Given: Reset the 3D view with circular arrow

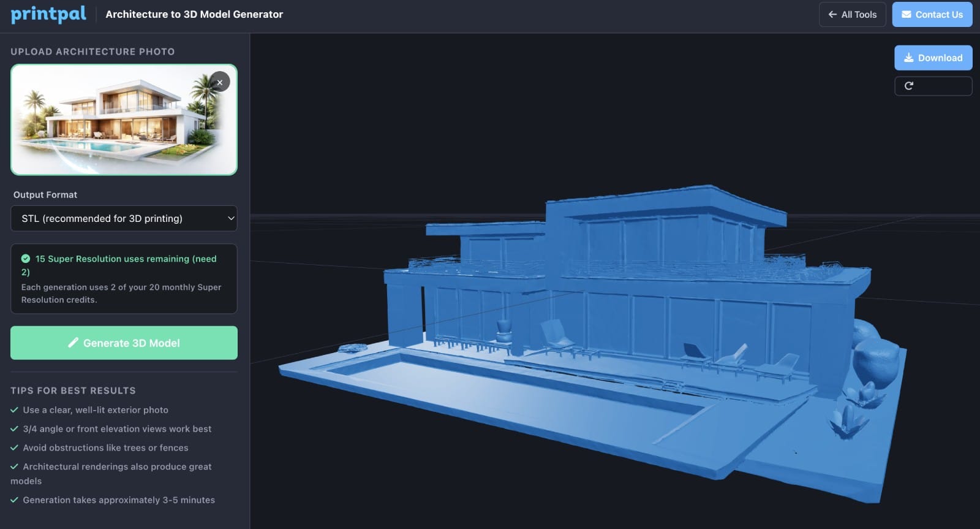Looking at the screenshot, I should 909,86.
